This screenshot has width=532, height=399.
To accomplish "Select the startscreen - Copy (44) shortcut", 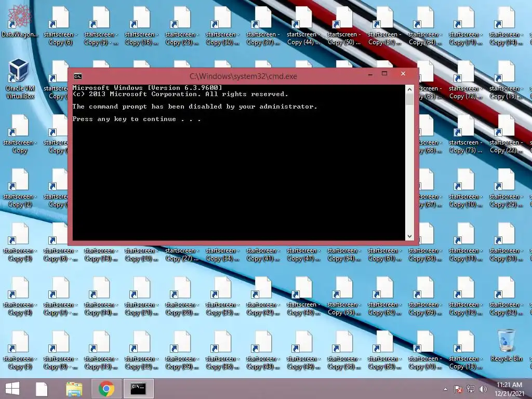I will (303, 25).
